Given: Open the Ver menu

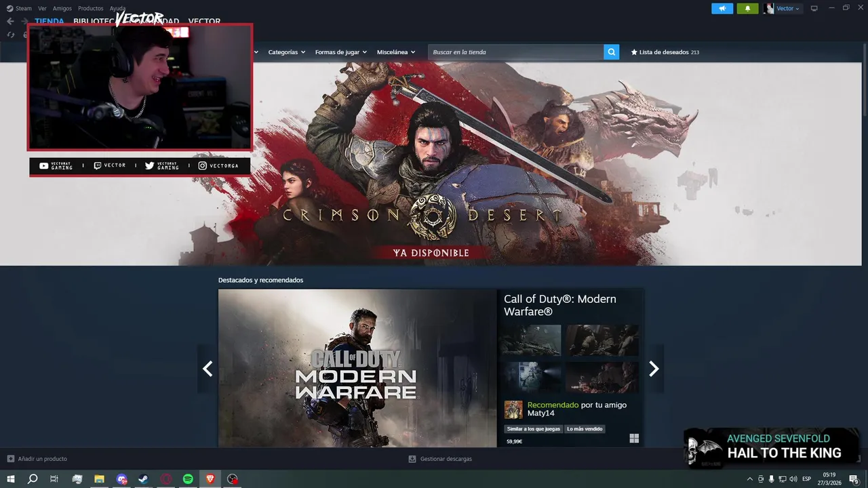Looking at the screenshot, I should 42,9.
